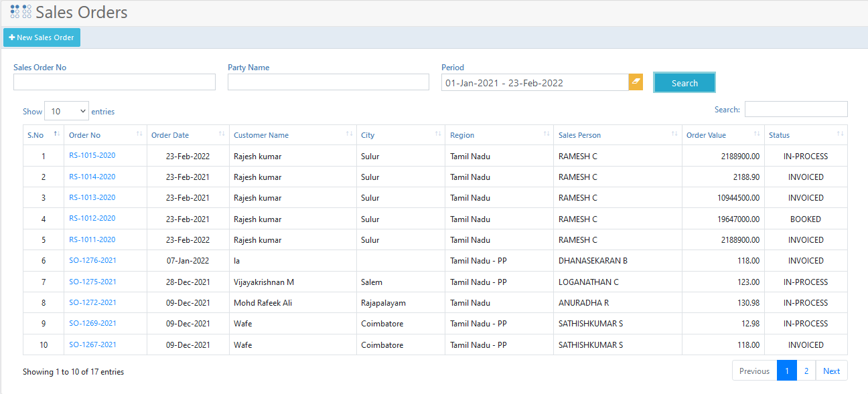Go to Next page of results

[831, 371]
